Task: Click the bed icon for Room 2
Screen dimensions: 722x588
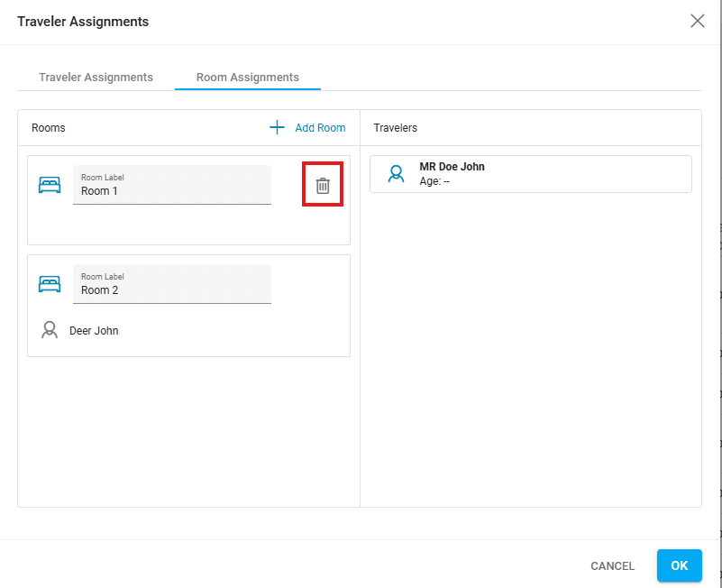Action: click(49, 284)
